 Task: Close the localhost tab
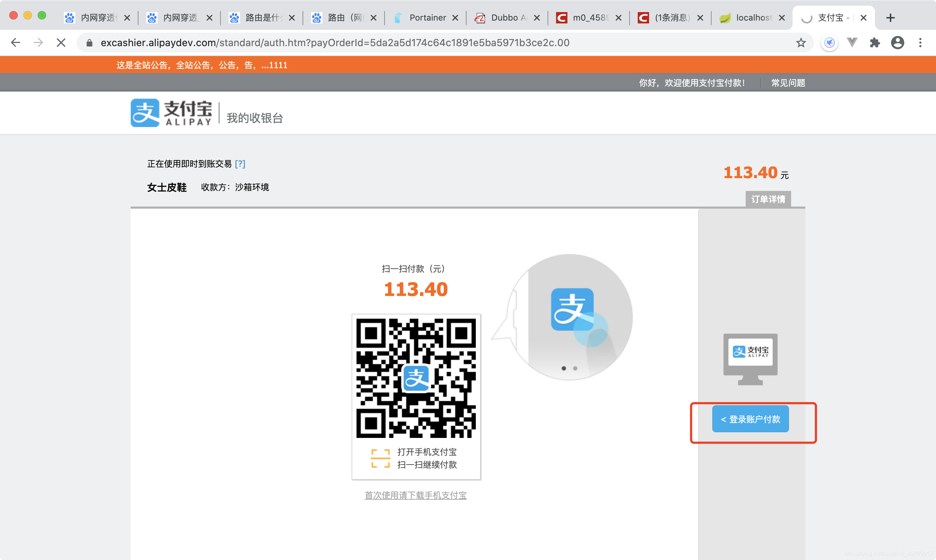coord(782,18)
